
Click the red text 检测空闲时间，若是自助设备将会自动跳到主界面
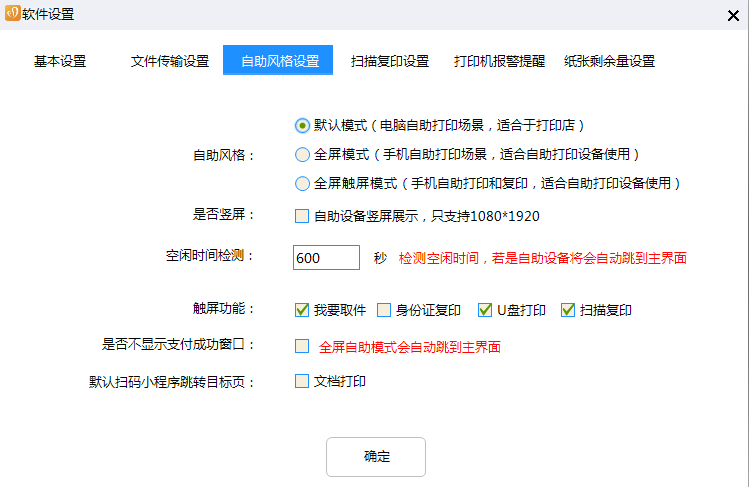point(543,258)
